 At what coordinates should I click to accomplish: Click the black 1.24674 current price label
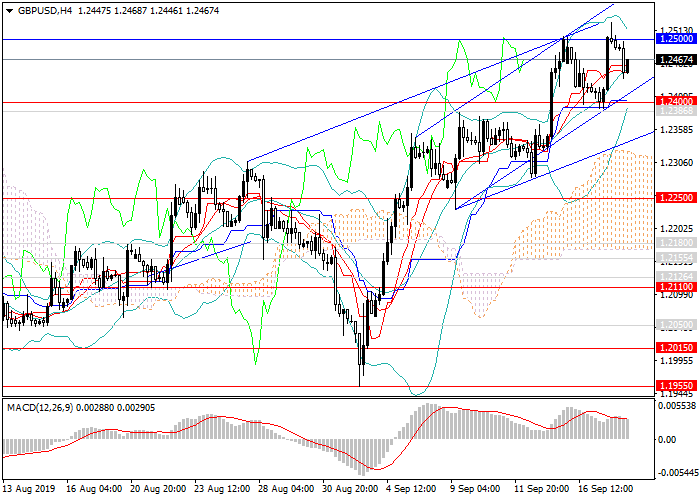(x=676, y=60)
